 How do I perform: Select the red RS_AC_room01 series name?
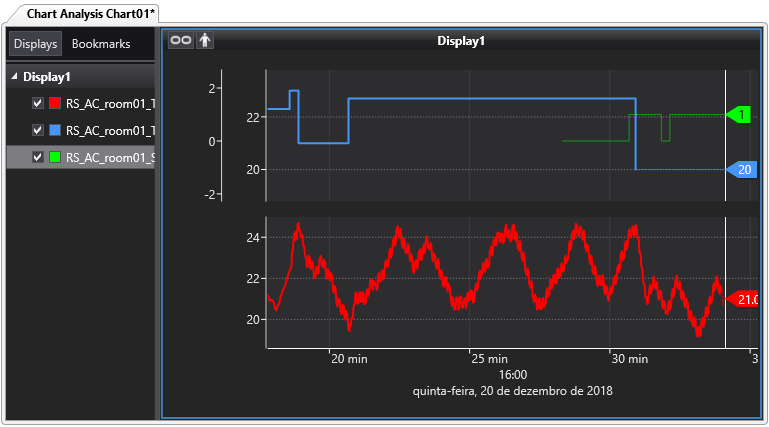[110, 103]
